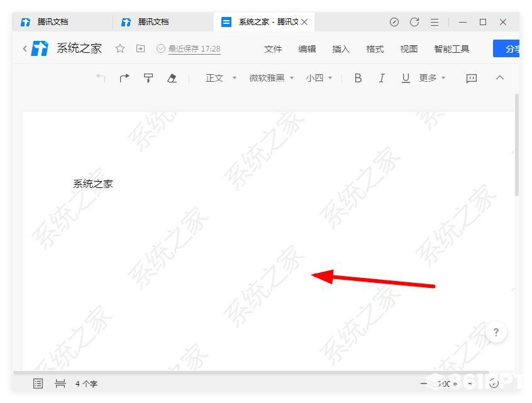Collapse the toolbar with the up chevron
The image size is (532, 403).
point(500,78)
